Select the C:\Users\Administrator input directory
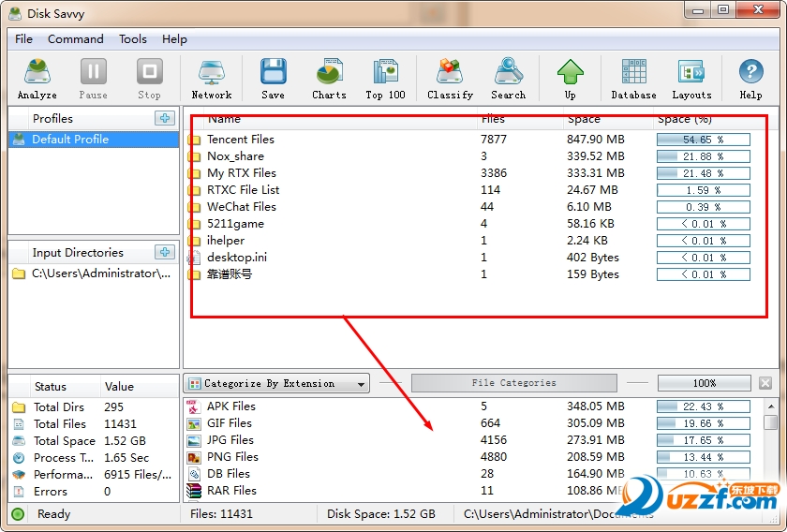This screenshot has width=787, height=532. pos(94,273)
